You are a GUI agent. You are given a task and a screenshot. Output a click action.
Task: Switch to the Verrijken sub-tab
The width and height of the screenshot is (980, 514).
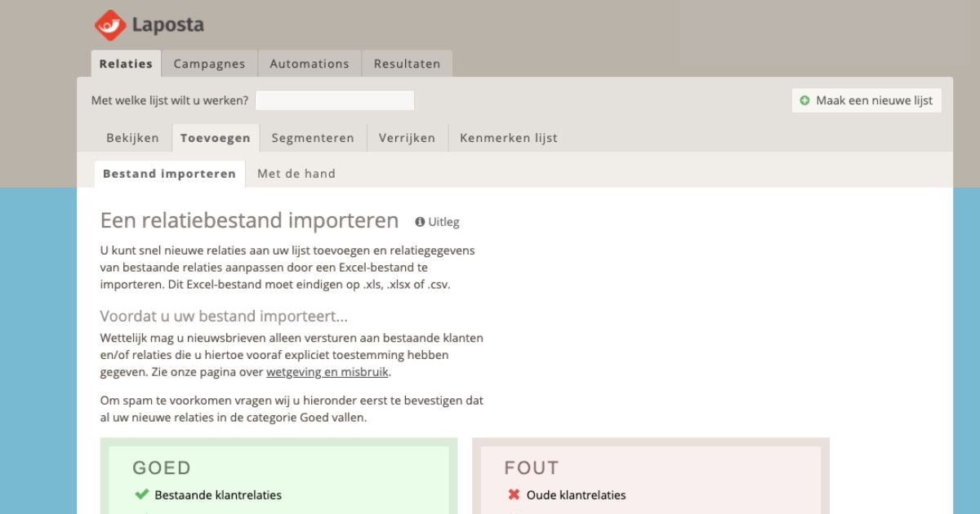(x=407, y=138)
